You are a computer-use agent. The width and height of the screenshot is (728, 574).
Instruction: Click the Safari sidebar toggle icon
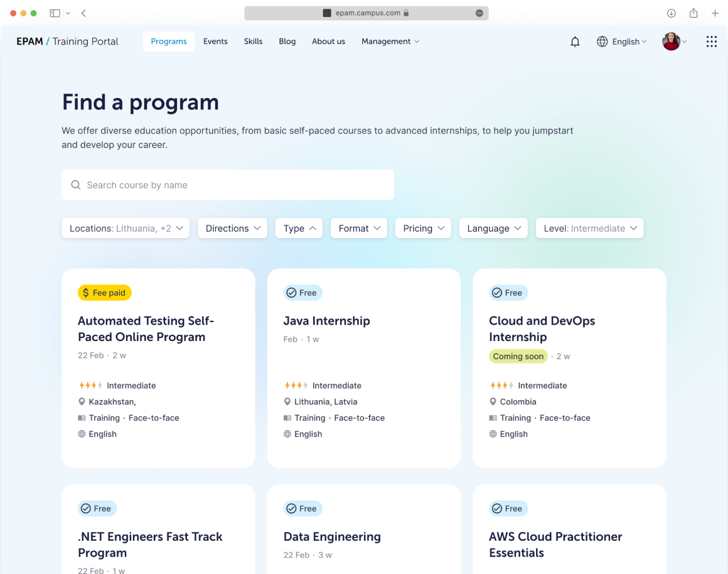(x=55, y=13)
